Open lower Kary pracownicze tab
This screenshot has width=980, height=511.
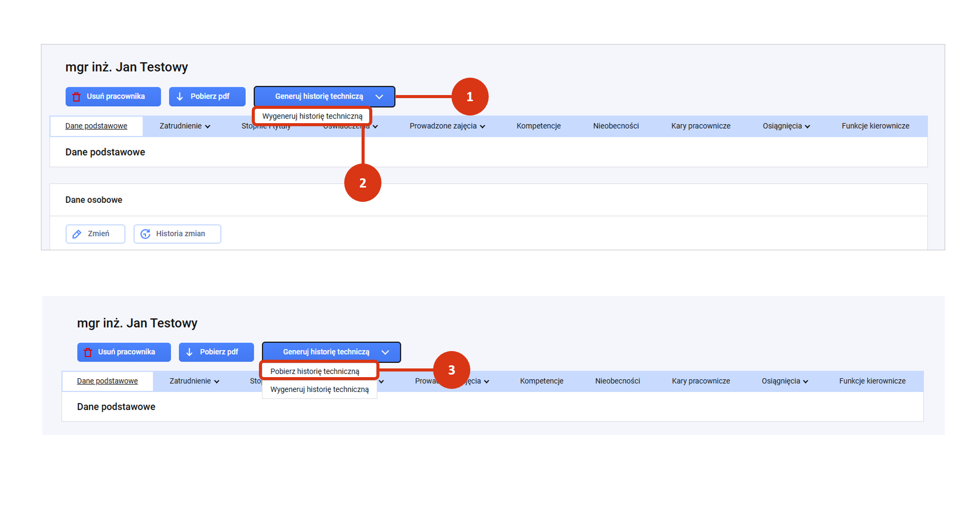pos(701,381)
